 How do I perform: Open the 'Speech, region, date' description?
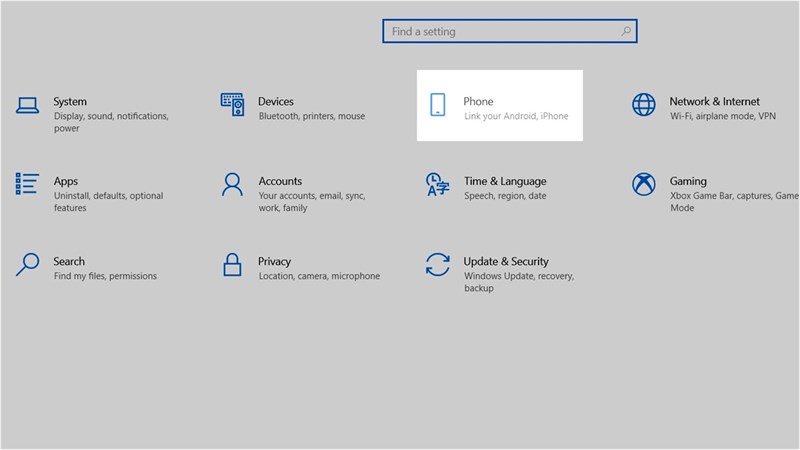pyautogui.click(x=505, y=196)
